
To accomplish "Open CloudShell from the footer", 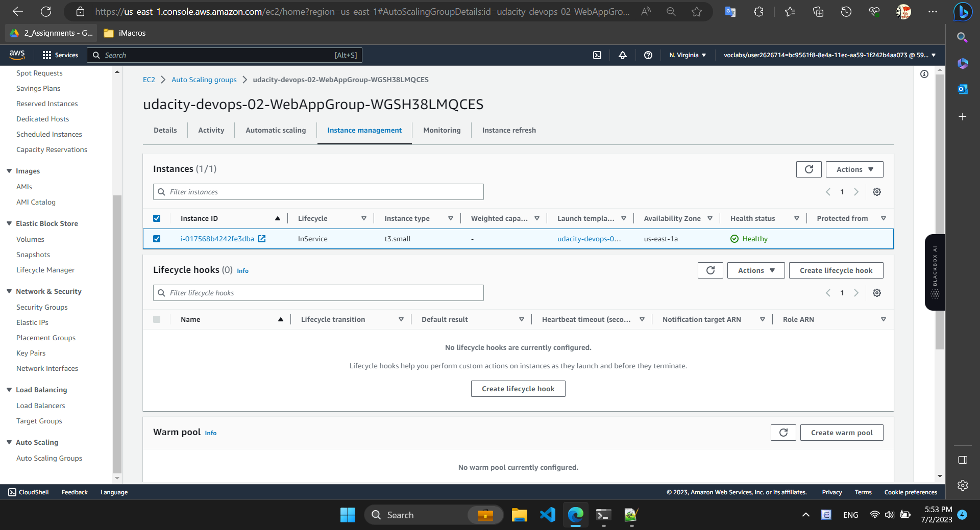I will [28, 492].
